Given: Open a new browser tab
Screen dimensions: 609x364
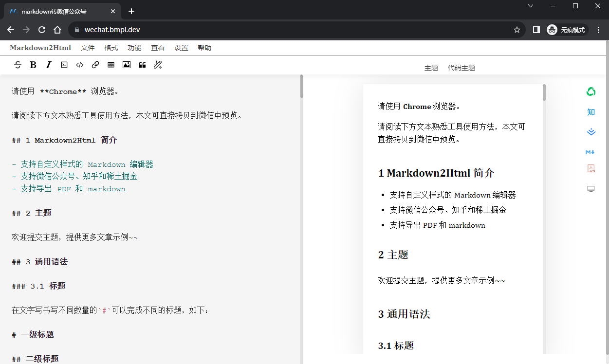Looking at the screenshot, I should click(131, 11).
